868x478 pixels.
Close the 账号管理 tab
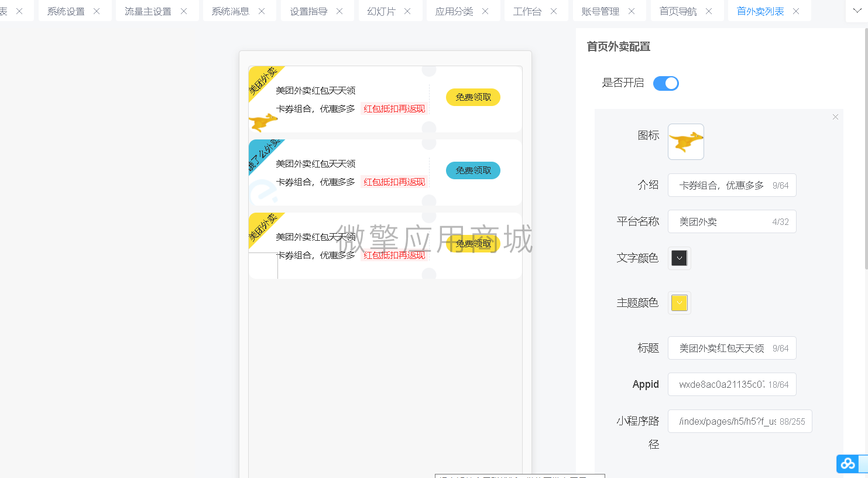(x=632, y=11)
